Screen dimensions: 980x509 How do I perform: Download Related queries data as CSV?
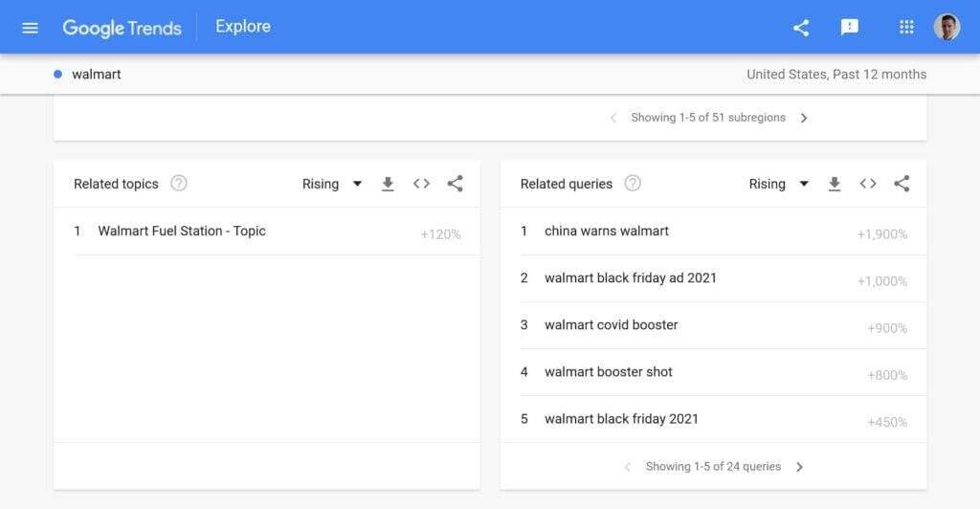pos(835,184)
